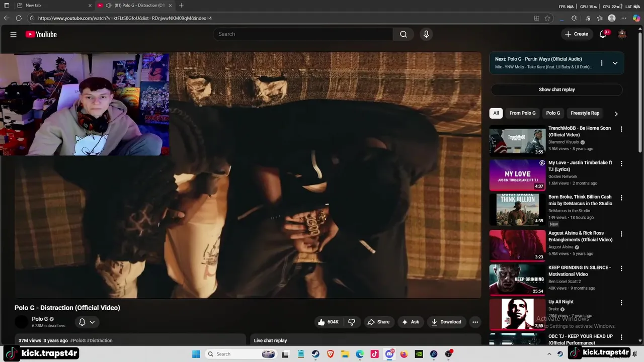Select the Freestyle Rap chip

pos(585,113)
